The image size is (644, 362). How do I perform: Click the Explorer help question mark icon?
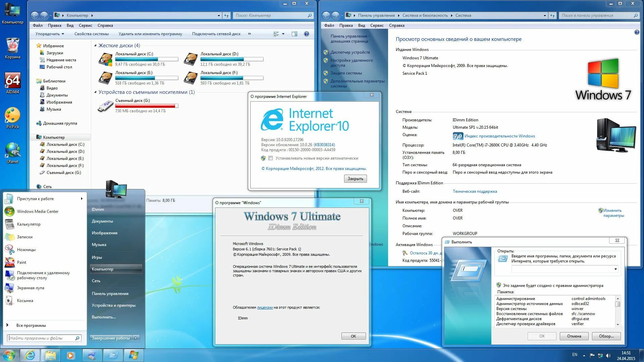click(306, 34)
